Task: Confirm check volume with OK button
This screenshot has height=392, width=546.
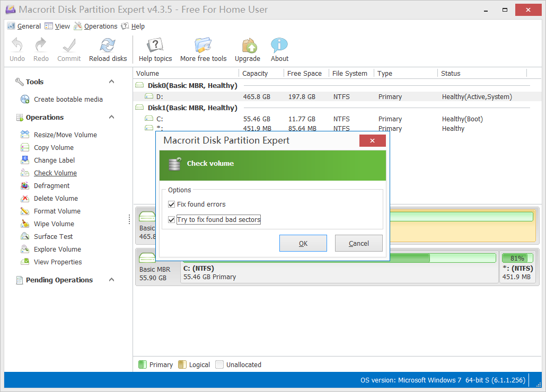Action: point(303,243)
